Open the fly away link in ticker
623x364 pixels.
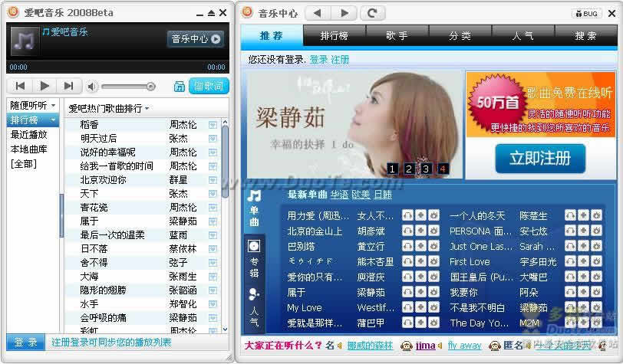[464, 346]
